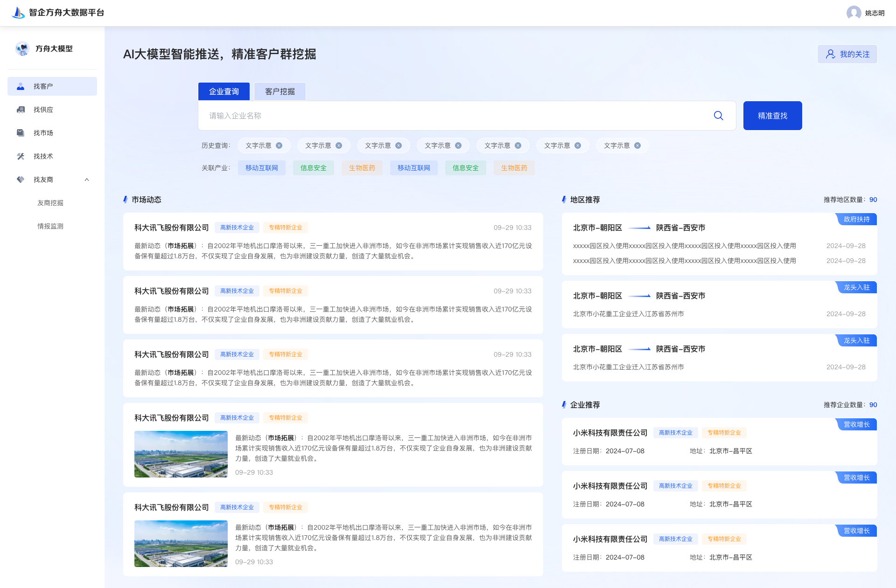Click first 营收增长 corner badge
The width and height of the screenshot is (896, 588).
[856, 424]
